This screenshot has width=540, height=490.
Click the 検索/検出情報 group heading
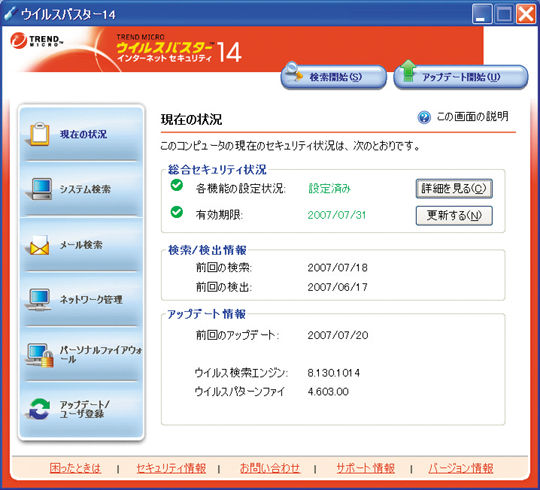click(207, 250)
